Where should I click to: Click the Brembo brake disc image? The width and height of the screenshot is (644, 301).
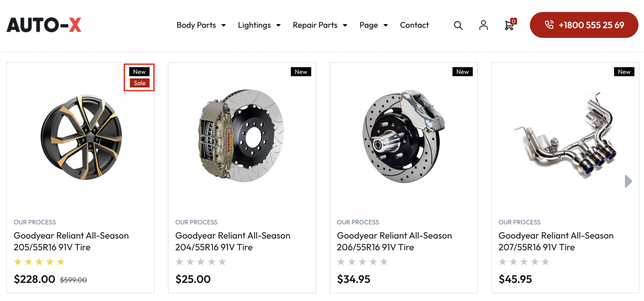pos(242,135)
